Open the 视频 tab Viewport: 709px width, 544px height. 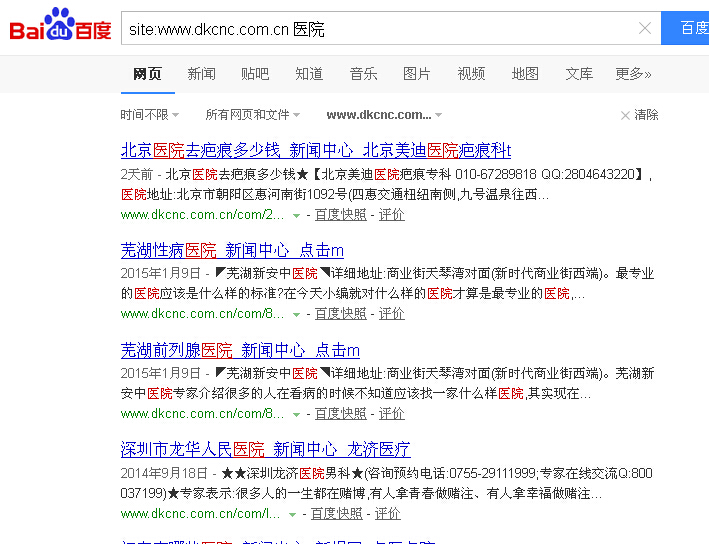point(471,73)
